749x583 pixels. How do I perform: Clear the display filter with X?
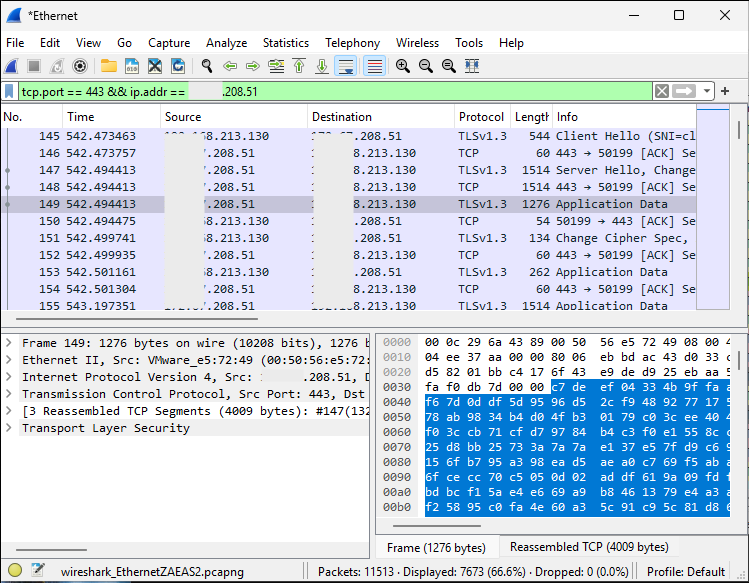(662, 91)
